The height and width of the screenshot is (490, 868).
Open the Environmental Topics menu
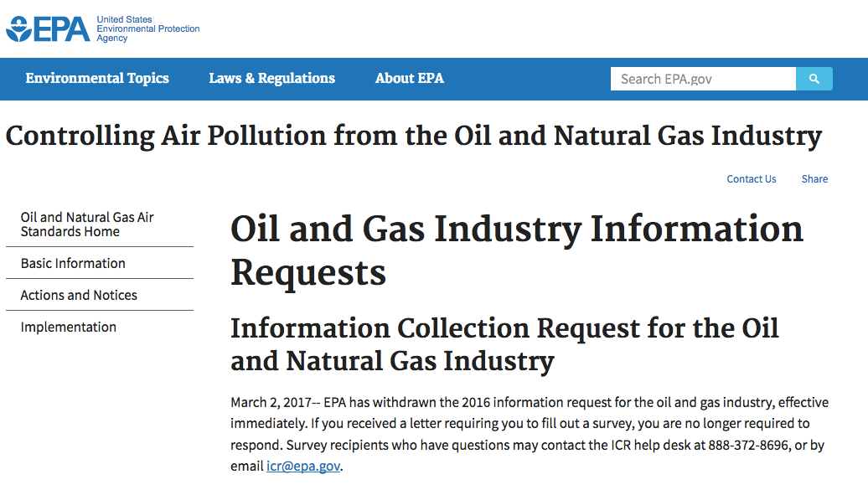[x=97, y=79]
